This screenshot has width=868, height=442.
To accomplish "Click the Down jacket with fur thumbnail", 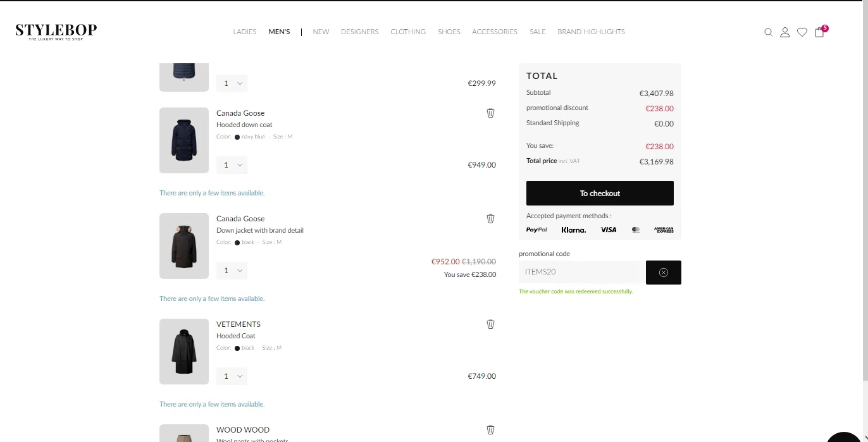I will pos(184,246).
